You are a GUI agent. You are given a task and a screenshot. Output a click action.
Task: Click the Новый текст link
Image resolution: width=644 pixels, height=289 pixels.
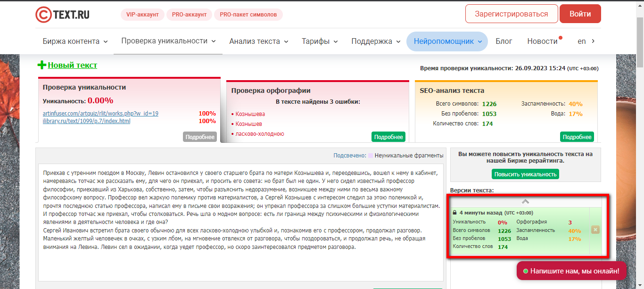73,65
